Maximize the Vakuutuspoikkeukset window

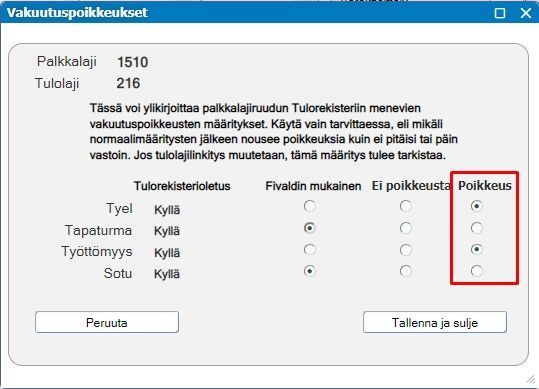(500, 13)
